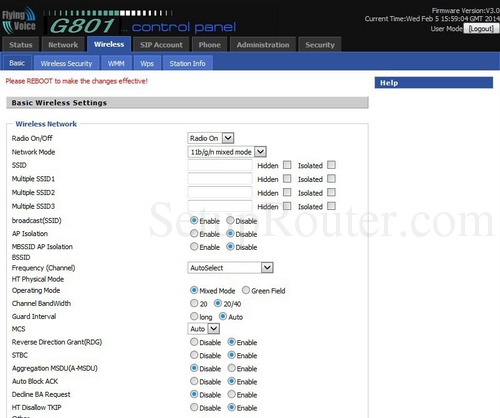Click the SSID text field
Screen dimensions: 500x418
coord(220,165)
